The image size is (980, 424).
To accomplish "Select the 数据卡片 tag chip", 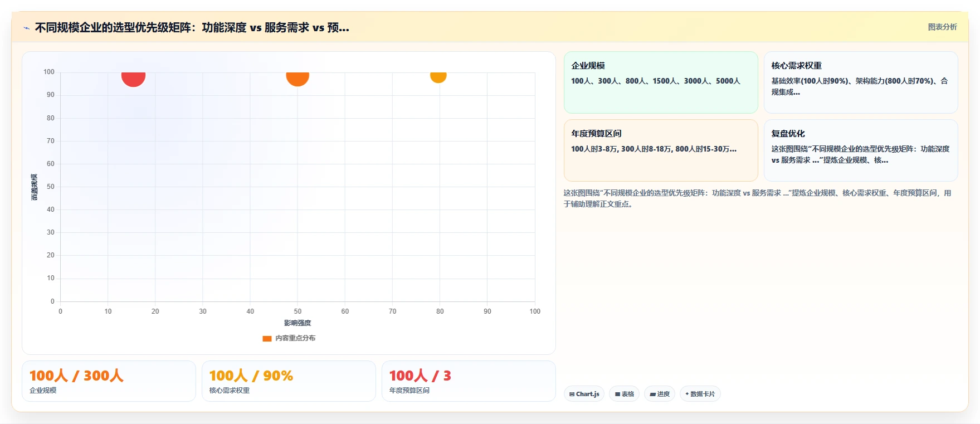I will 700,394.
